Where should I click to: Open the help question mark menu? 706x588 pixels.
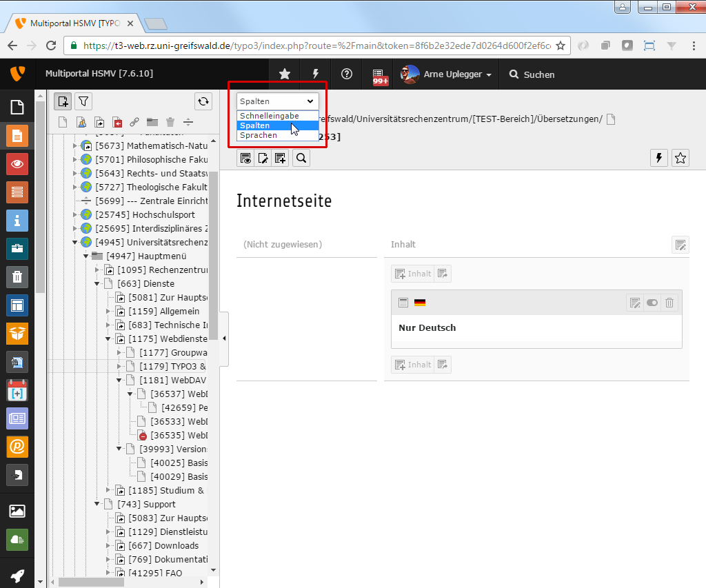click(347, 74)
